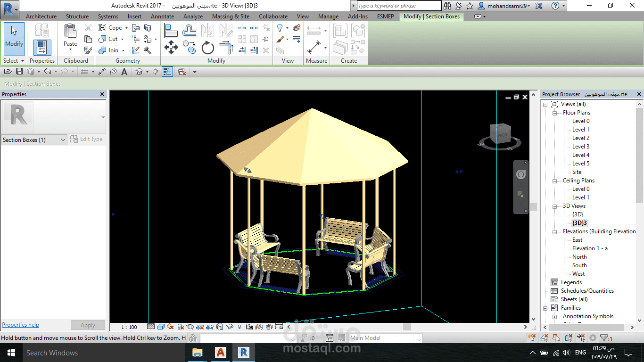Click the keyword search input field
The image size is (644, 362).
click(x=399, y=6)
